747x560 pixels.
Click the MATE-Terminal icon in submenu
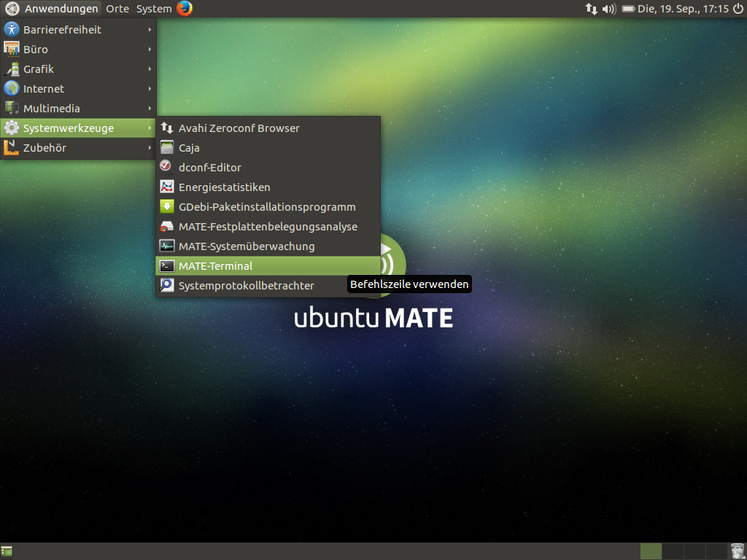click(x=167, y=266)
